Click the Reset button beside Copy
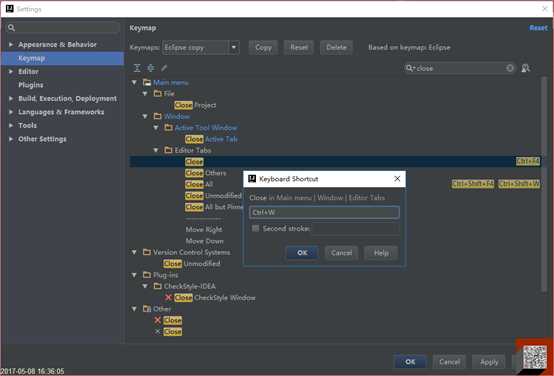The image size is (554, 376). [299, 47]
